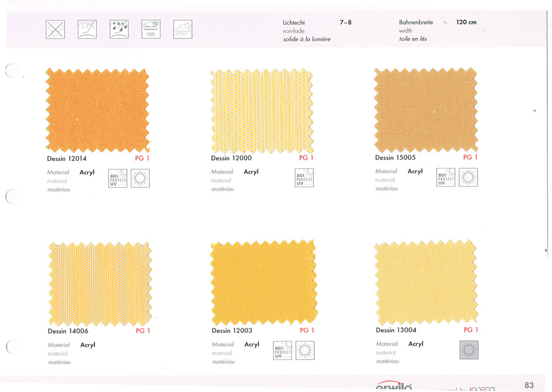Click PG 1 beside Dessin 12000
The image size is (552, 392).
(x=306, y=158)
